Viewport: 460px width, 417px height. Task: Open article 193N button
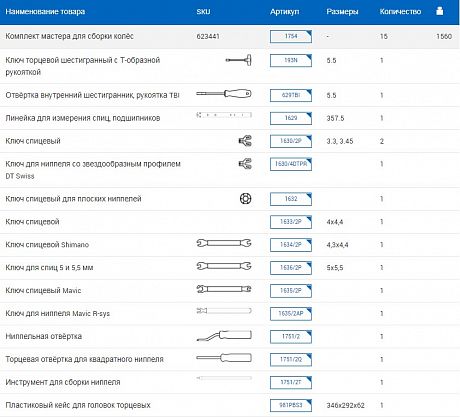pos(291,60)
